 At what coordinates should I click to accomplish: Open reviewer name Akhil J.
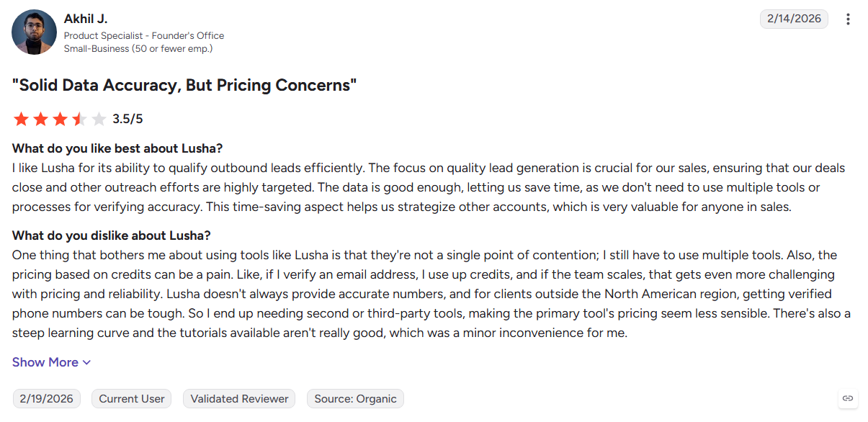tap(86, 19)
